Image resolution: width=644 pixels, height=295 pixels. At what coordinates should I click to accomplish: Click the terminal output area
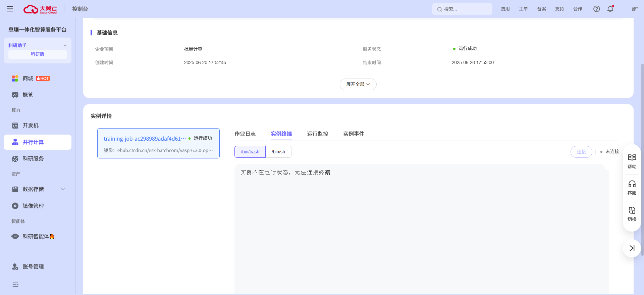pos(421,229)
